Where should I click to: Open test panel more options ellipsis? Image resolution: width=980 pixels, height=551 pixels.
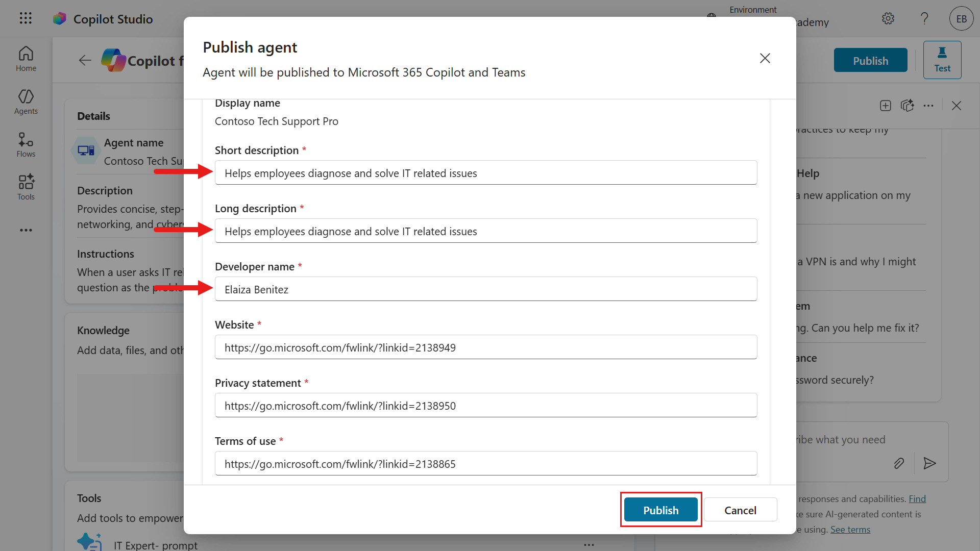[x=928, y=106]
